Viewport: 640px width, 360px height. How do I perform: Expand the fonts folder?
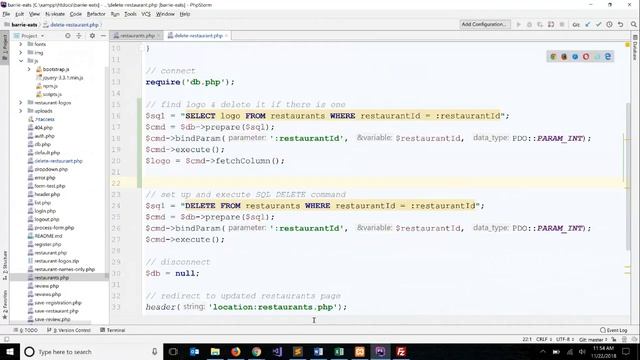tap(21, 44)
